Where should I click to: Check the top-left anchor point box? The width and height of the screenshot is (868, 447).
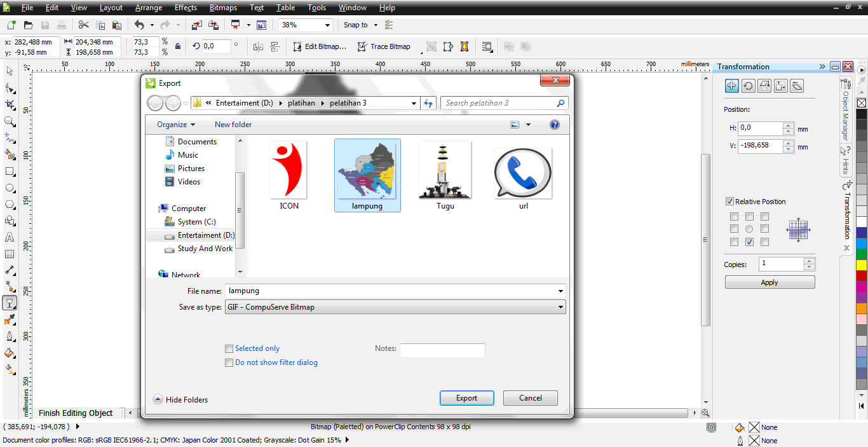click(x=734, y=217)
